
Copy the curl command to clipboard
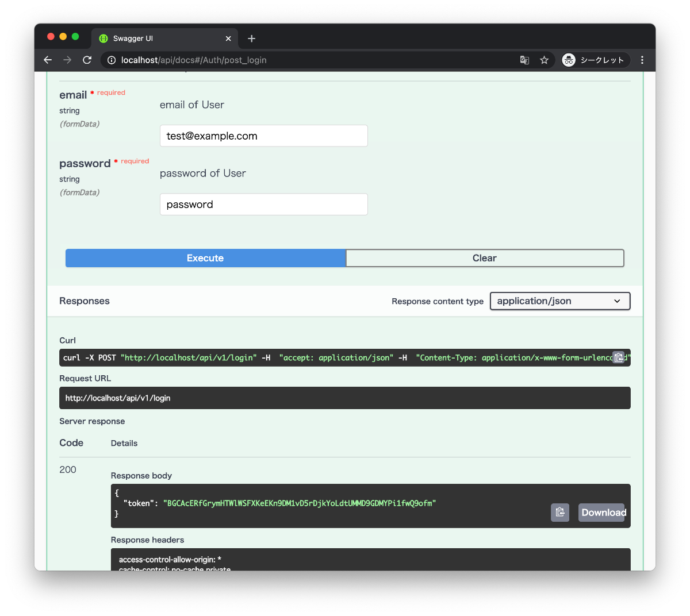point(618,357)
